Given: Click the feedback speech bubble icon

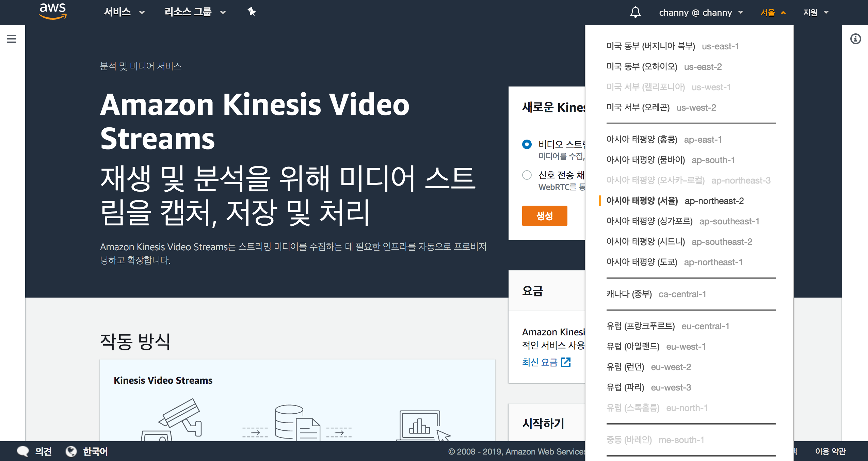Looking at the screenshot, I should pyautogui.click(x=23, y=451).
